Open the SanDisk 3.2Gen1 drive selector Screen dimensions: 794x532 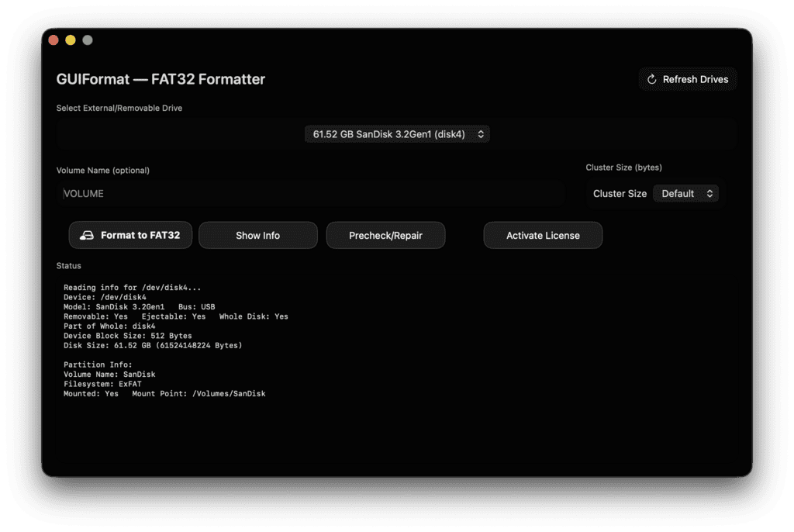pyautogui.click(x=397, y=134)
